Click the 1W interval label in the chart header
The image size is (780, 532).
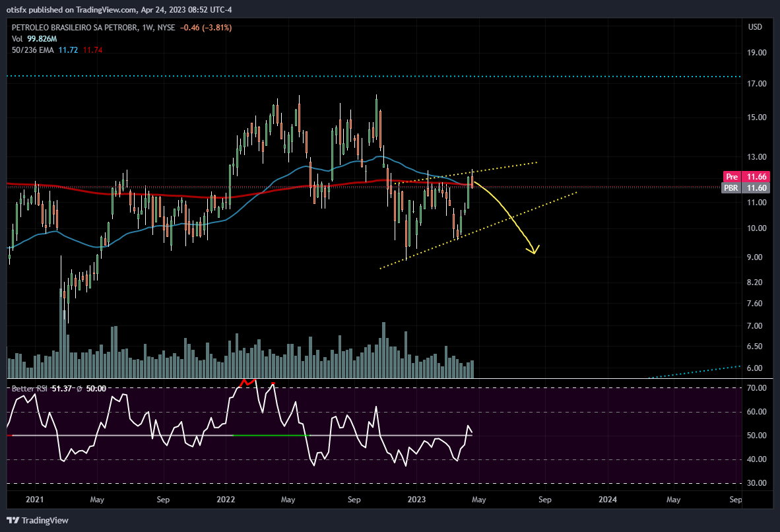coord(147,27)
